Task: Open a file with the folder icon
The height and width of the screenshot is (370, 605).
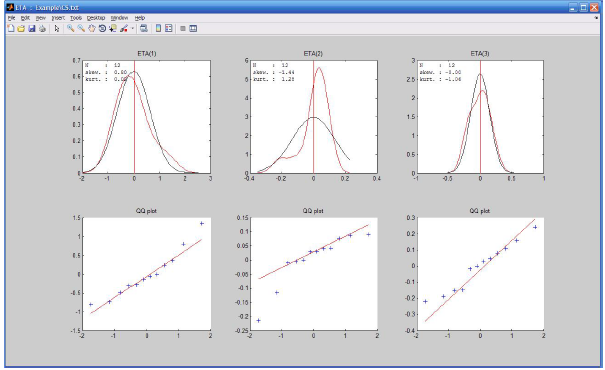Action: coord(21,28)
